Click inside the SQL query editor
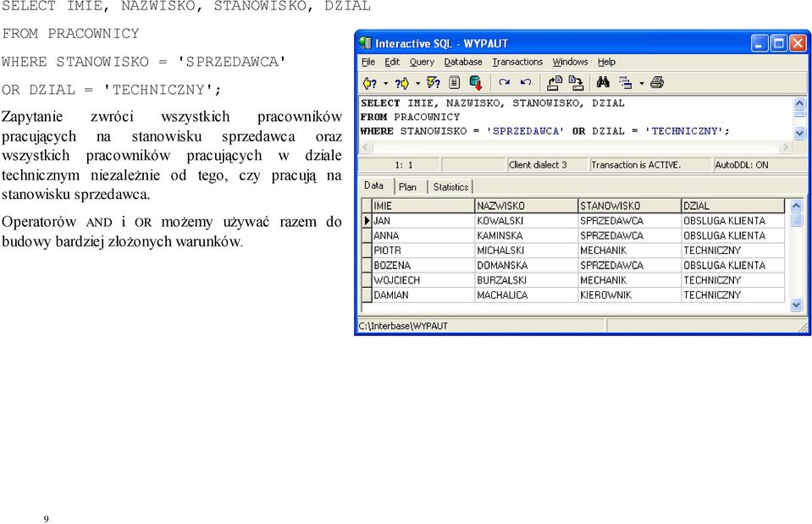The width and height of the screenshot is (812, 524). tap(575, 118)
